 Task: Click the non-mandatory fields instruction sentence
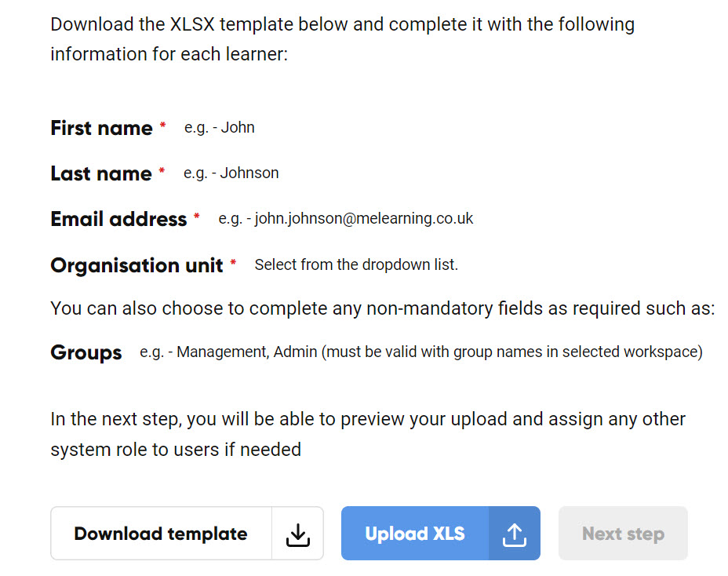coord(383,308)
